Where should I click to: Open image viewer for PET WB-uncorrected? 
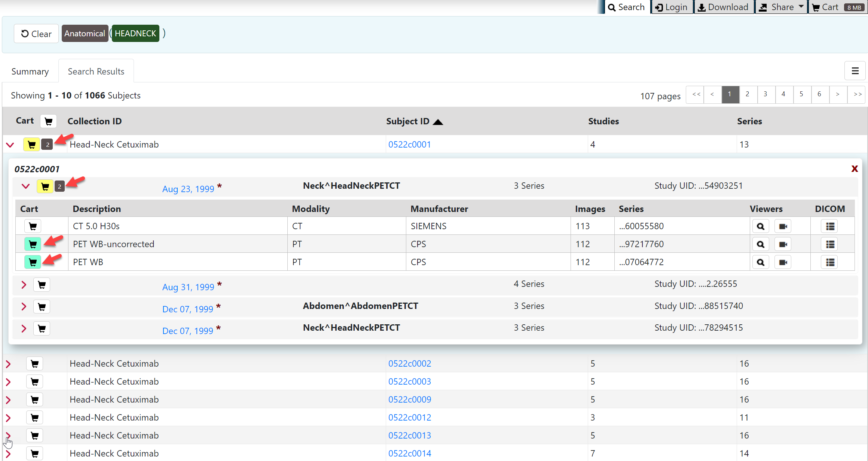[761, 244]
